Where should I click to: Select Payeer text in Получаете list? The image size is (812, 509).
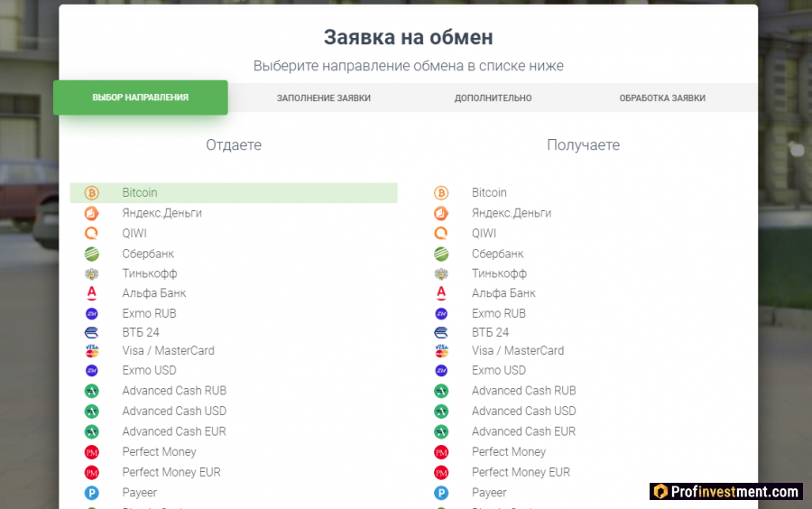(x=489, y=493)
